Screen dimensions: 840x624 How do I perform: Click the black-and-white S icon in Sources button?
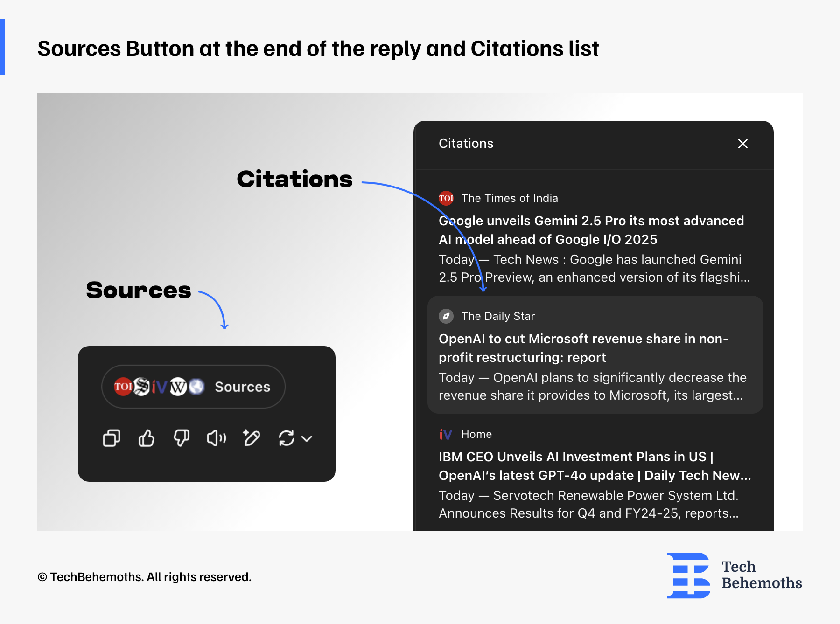coord(141,387)
